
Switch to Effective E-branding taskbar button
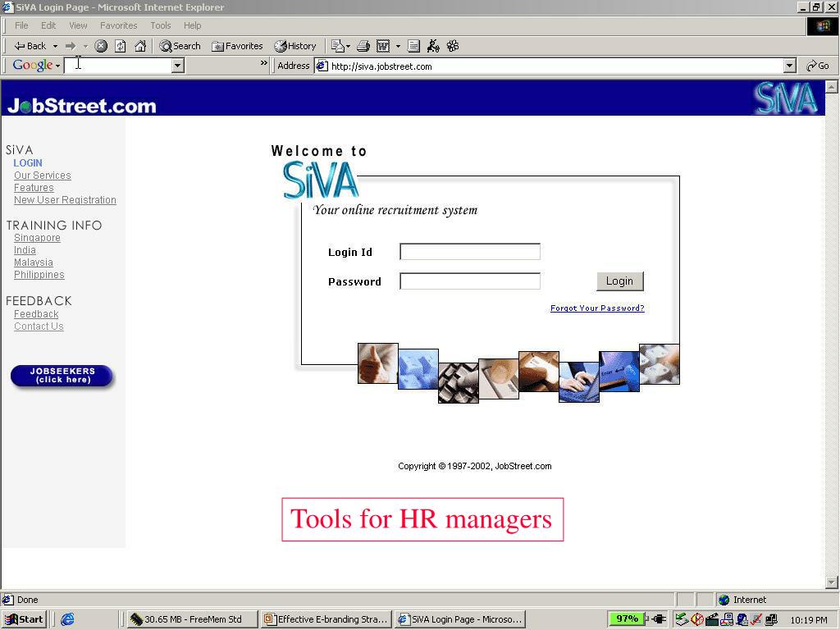pyautogui.click(x=326, y=619)
